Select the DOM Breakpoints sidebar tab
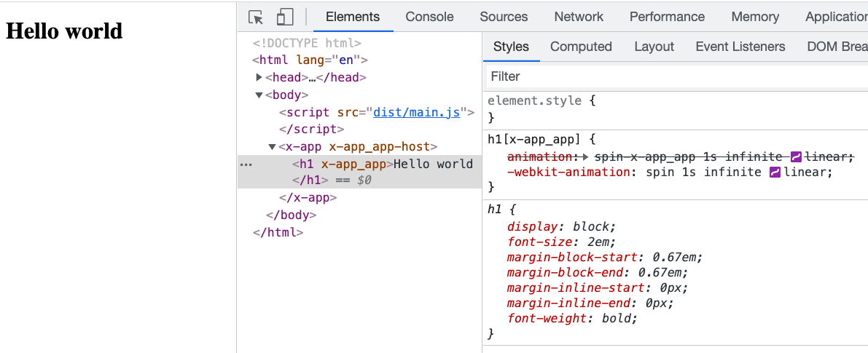This screenshot has height=353, width=868. [837, 47]
